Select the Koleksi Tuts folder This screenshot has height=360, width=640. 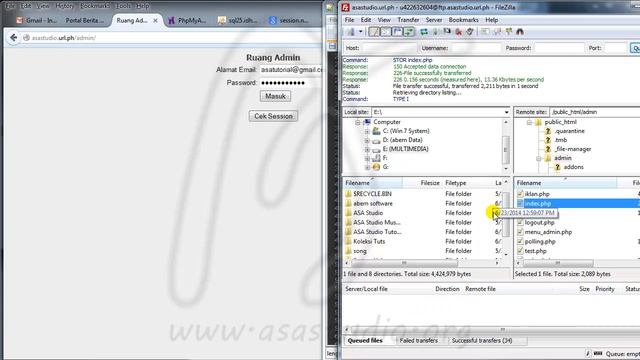(x=369, y=241)
